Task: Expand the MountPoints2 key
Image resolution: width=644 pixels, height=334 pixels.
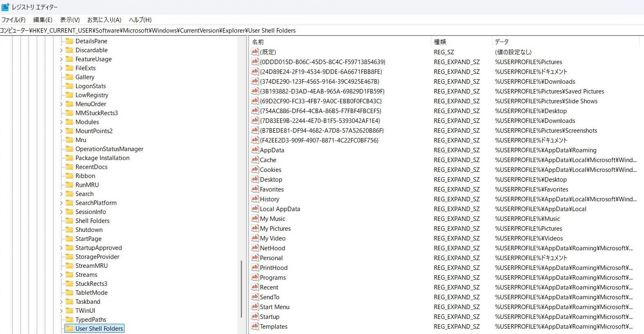Action: pos(61,131)
